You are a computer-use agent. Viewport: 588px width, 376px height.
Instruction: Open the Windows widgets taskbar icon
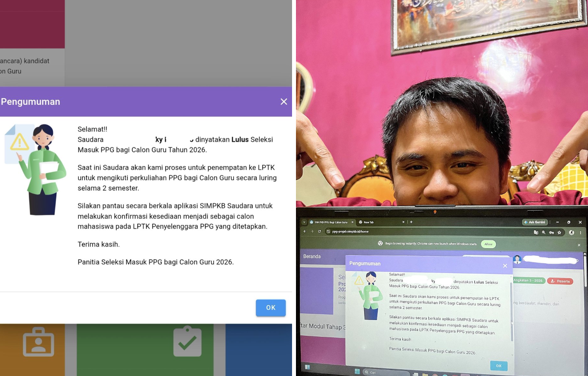point(307,367)
